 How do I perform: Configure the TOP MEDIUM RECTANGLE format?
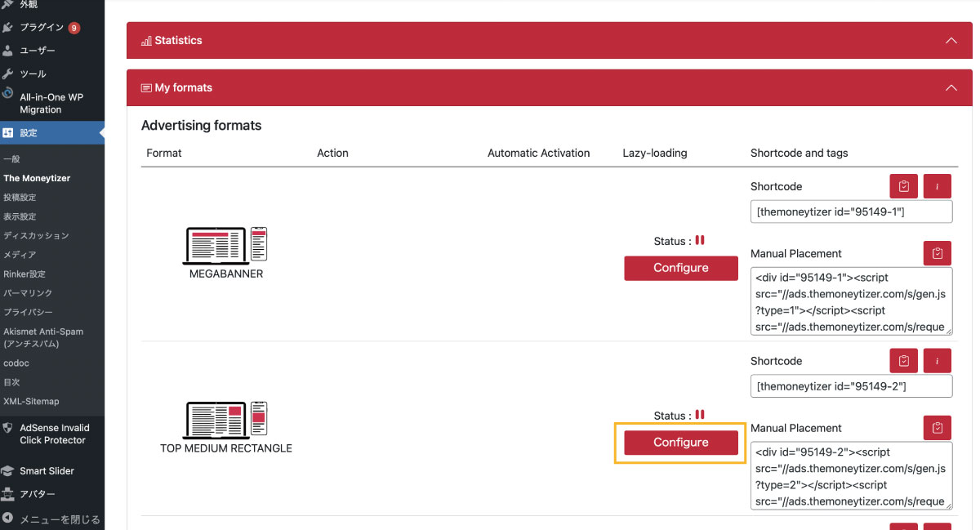point(681,443)
